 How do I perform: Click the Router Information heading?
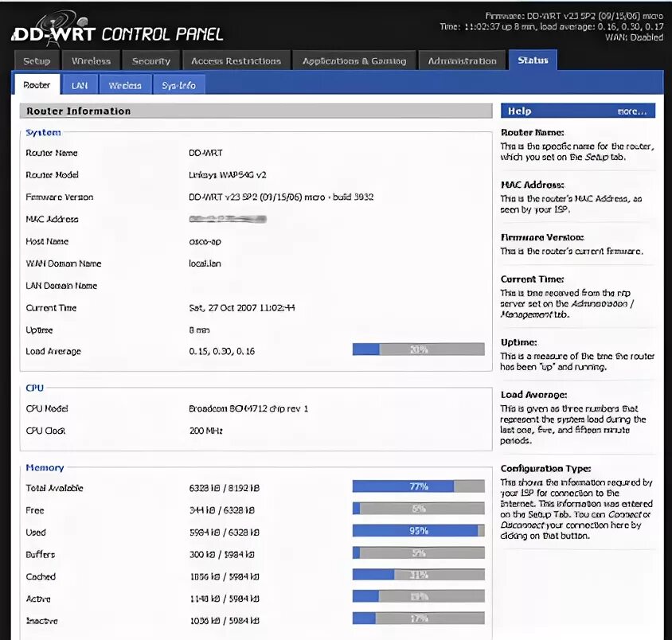tap(79, 111)
